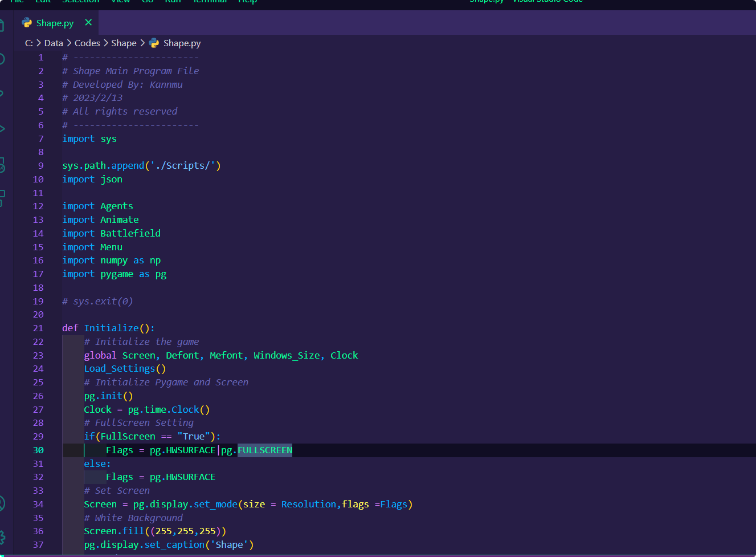This screenshot has width=756, height=557.
Task: Click 'init' in pg.init()
Action: click(x=111, y=396)
